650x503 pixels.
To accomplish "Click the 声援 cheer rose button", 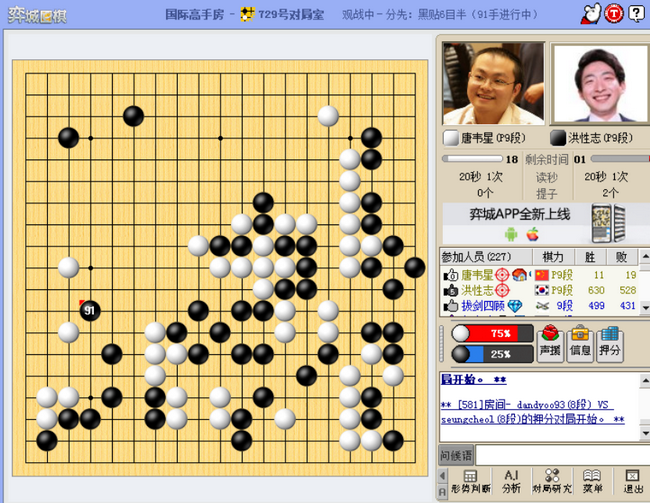I will point(550,343).
